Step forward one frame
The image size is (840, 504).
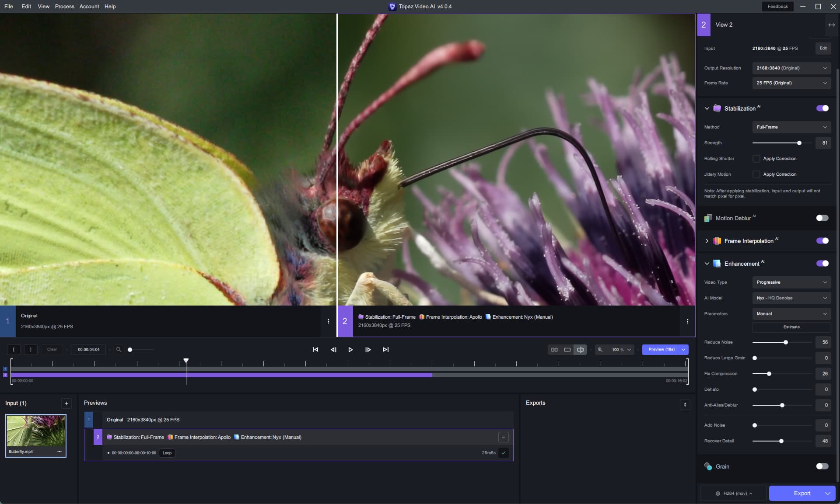click(368, 350)
